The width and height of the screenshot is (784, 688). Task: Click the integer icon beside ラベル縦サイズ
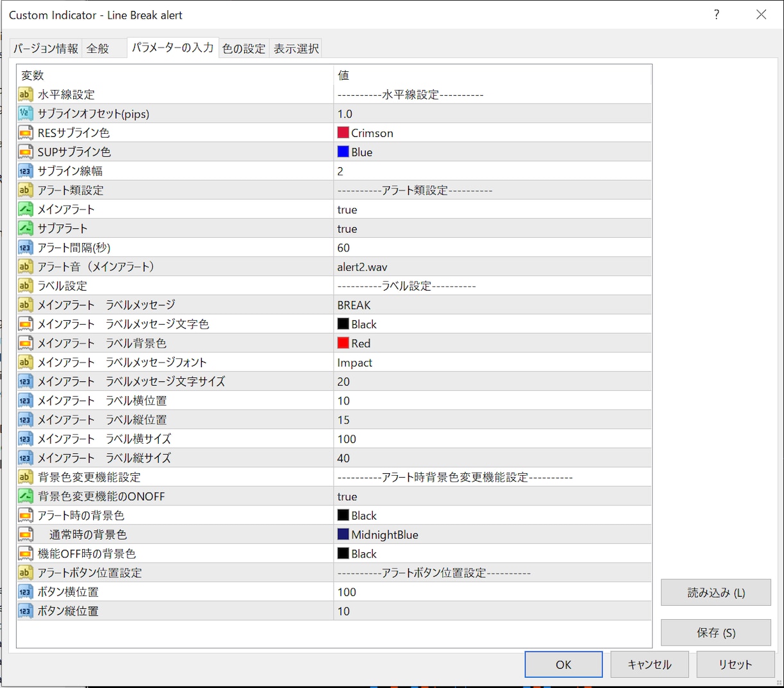click(x=25, y=458)
